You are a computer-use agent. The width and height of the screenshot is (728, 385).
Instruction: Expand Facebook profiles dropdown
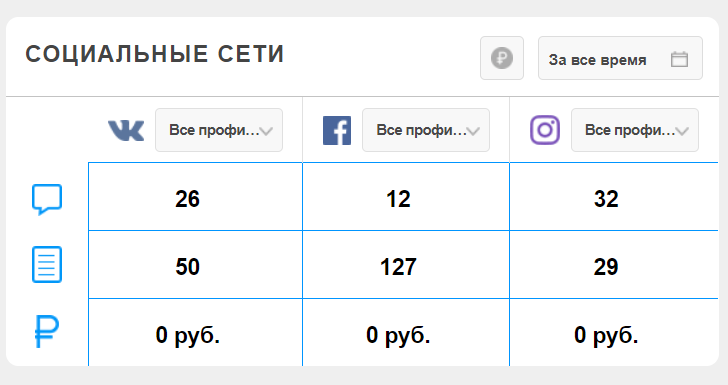(x=426, y=130)
